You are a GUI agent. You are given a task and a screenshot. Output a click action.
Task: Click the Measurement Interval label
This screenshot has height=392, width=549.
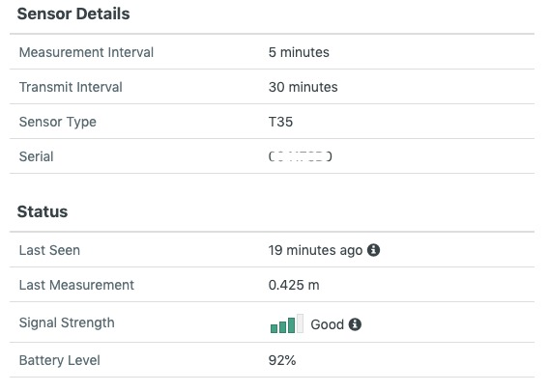(x=86, y=52)
